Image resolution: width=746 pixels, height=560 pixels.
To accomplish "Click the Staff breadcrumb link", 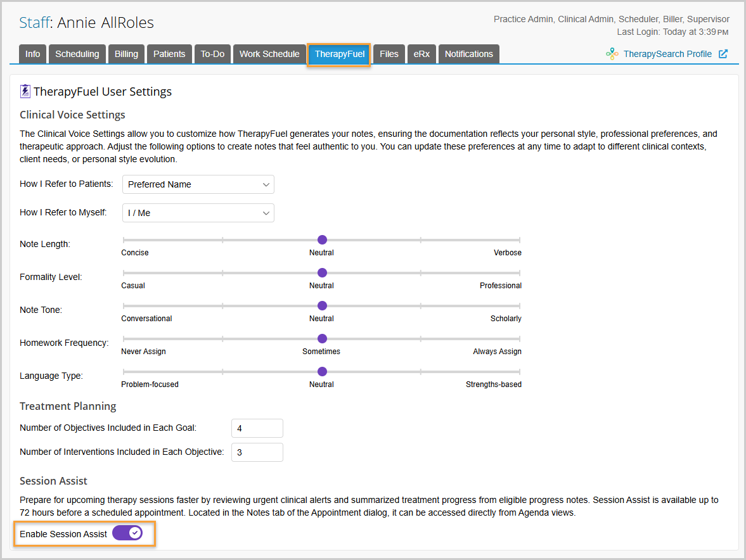I will pyautogui.click(x=34, y=22).
